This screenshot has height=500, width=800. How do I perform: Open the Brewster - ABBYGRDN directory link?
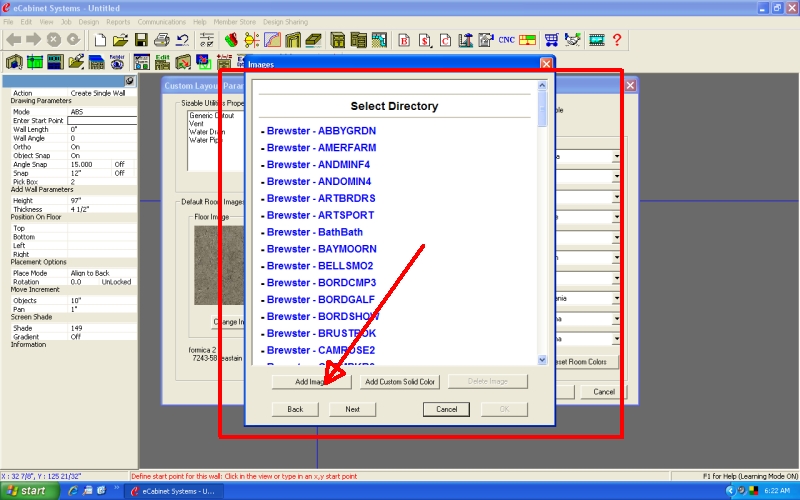[321, 131]
